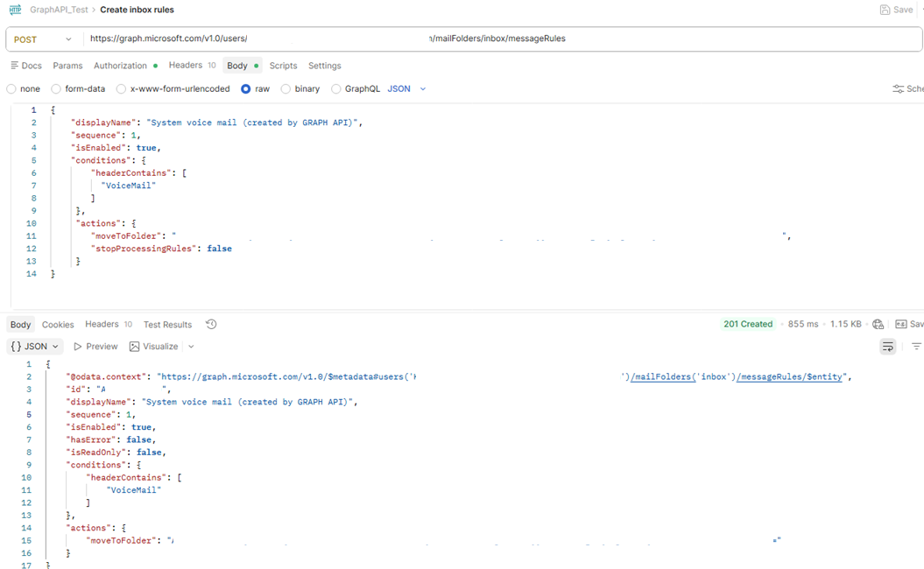Click the 201 Created status badge

(x=748, y=324)
